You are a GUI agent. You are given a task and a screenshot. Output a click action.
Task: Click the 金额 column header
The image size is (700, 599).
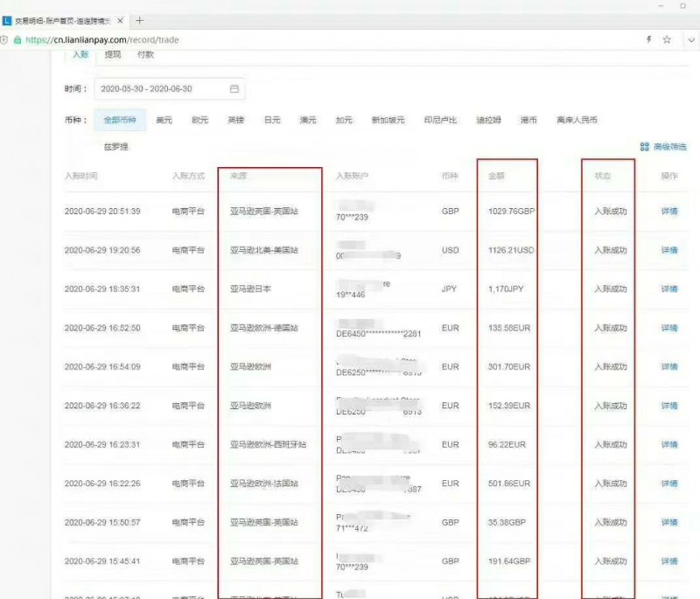(x=496, y=176)
